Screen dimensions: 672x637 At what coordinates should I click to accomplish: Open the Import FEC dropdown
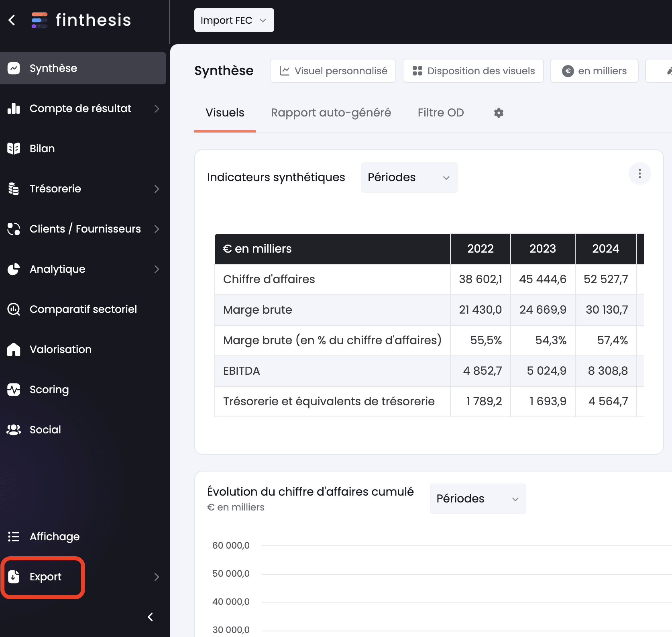click(x=234, y=20)
